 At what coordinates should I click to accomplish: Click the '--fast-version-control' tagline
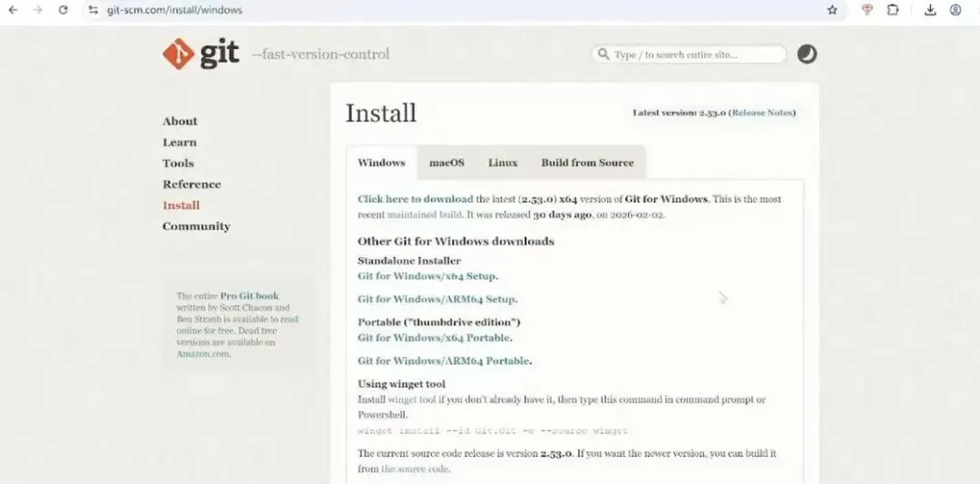click(320, 54)
